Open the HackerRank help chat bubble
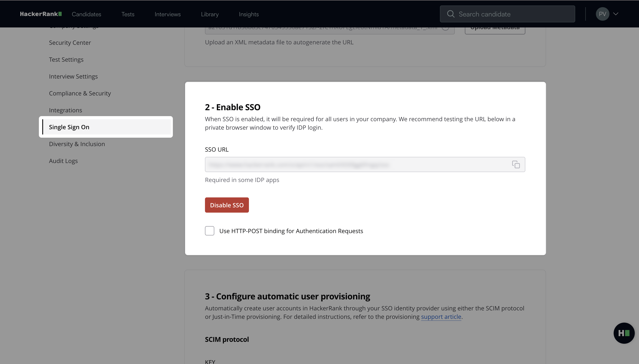Image resolution: width=639 pixels, height=364 pixels. coord(624,333)
